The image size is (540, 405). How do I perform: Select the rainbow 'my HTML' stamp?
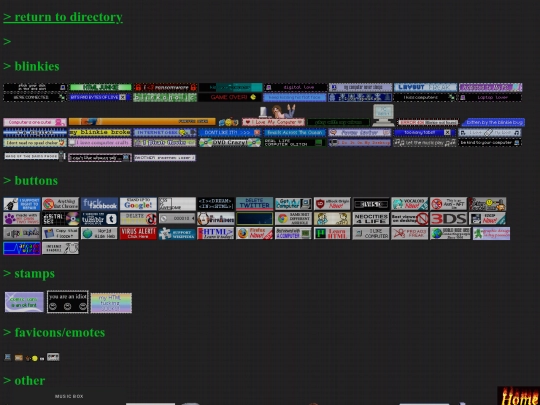tap(111, 303)
